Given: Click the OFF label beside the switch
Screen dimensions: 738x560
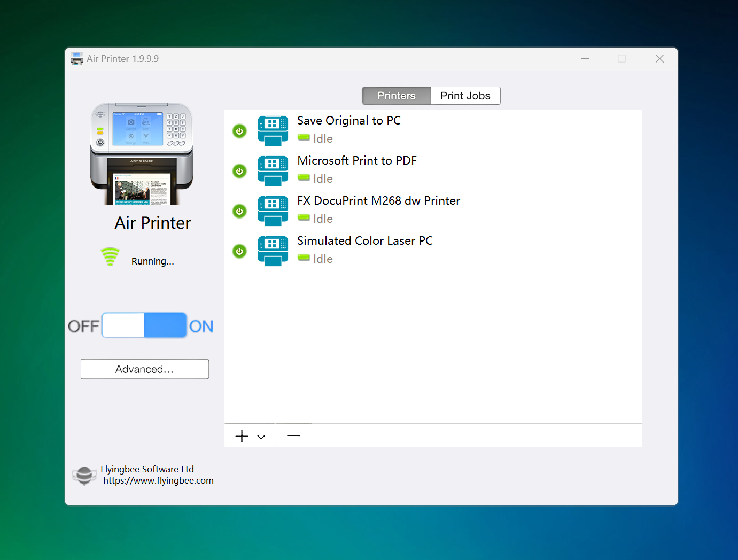Looking at the screenshot, I should coord(83,326).
